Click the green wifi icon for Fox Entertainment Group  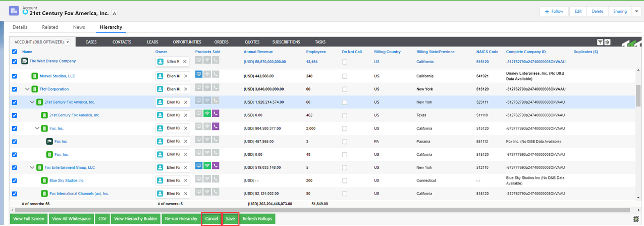207,165
